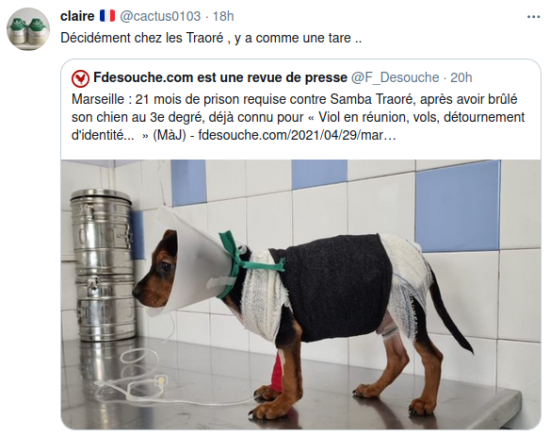Image resolution: width=550 pixels, height=437 pixels.
Task: Follow the fdesouche.com/2021/04/29/mar… link
Action: pyautogui.click(x=297, y=135)
